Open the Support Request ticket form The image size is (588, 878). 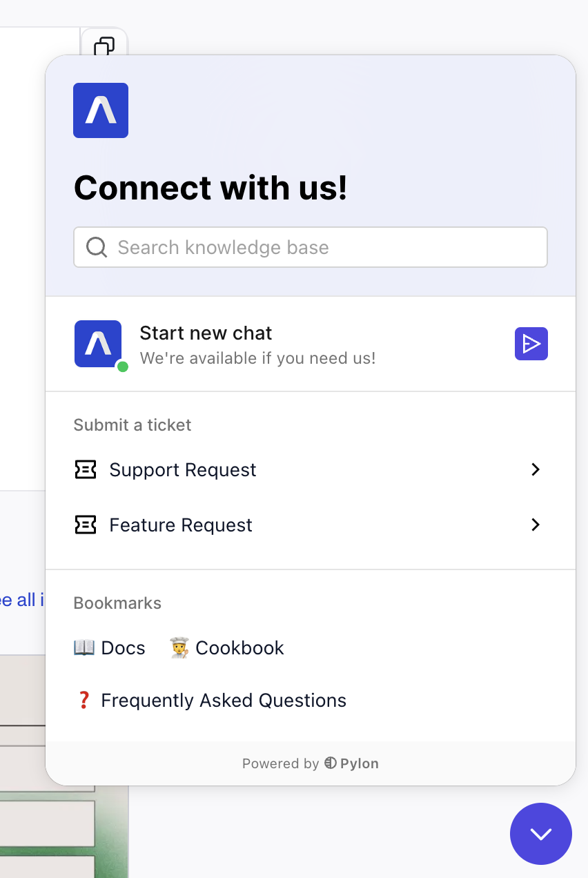point(183,470)
